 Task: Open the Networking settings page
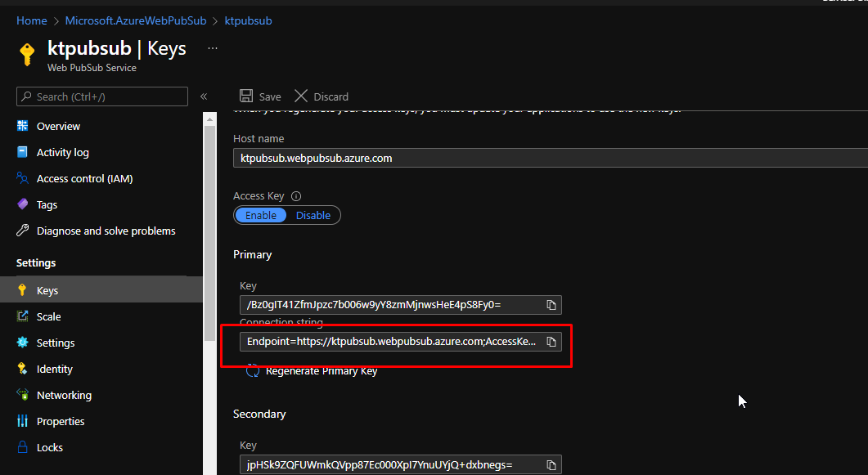pos(64,396)
